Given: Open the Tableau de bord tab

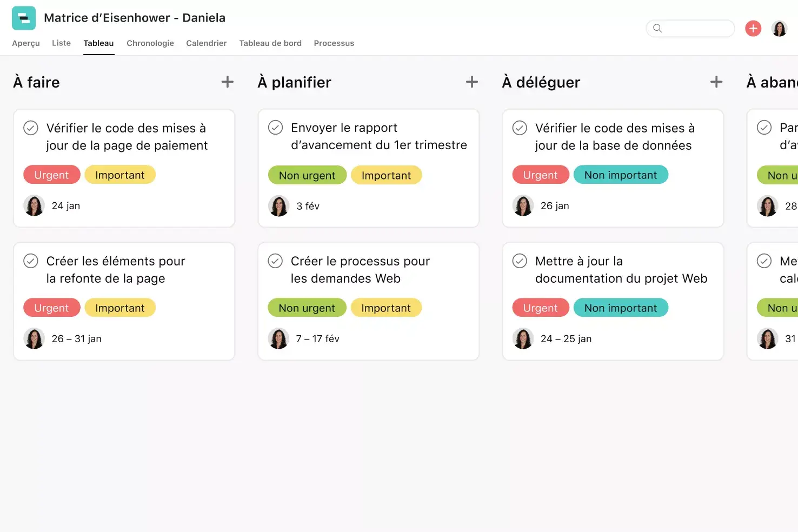Looking at the screenshot, I should (x=270, y=43).
